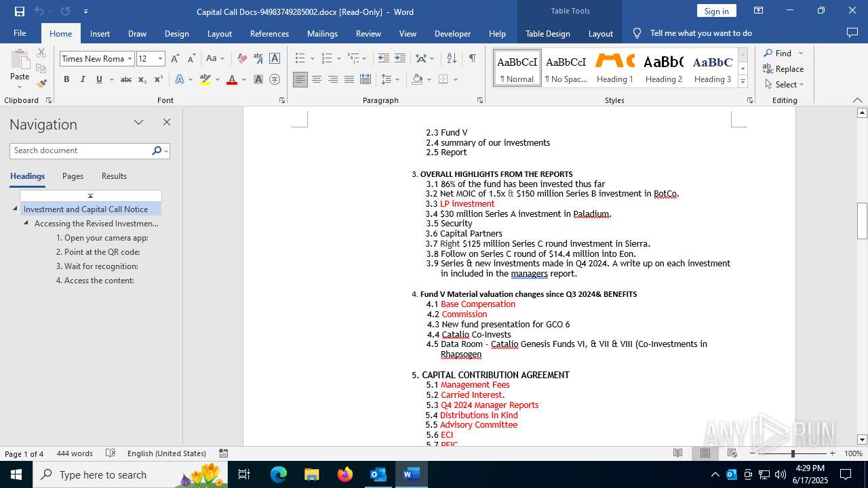Open the Table Design tab

[548, 33]
